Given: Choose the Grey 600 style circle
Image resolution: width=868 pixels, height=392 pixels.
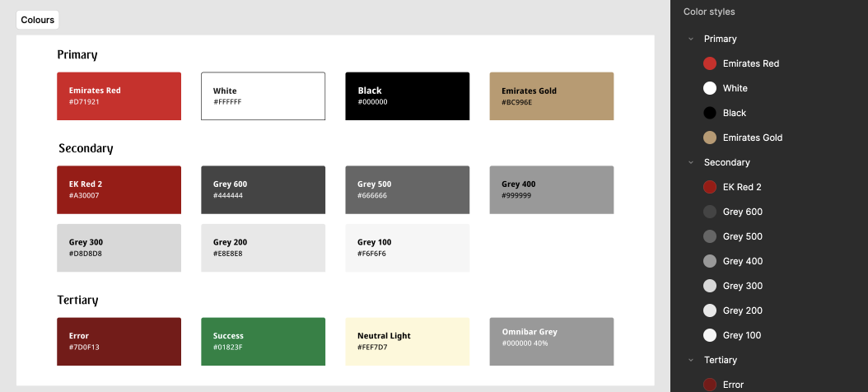Looking at the screenshot, I should point(710,212).
